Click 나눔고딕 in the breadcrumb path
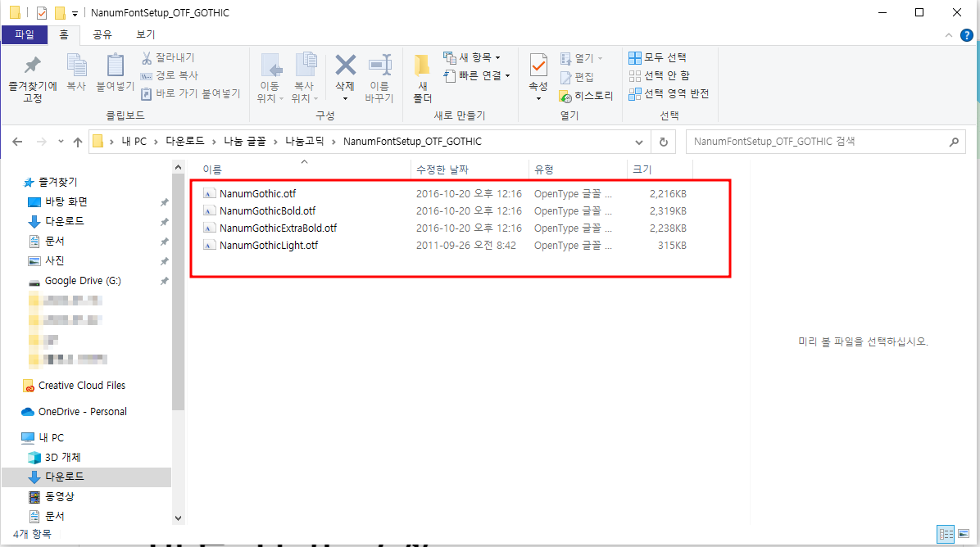The image size is (980, 547). (x=304, y=142)
